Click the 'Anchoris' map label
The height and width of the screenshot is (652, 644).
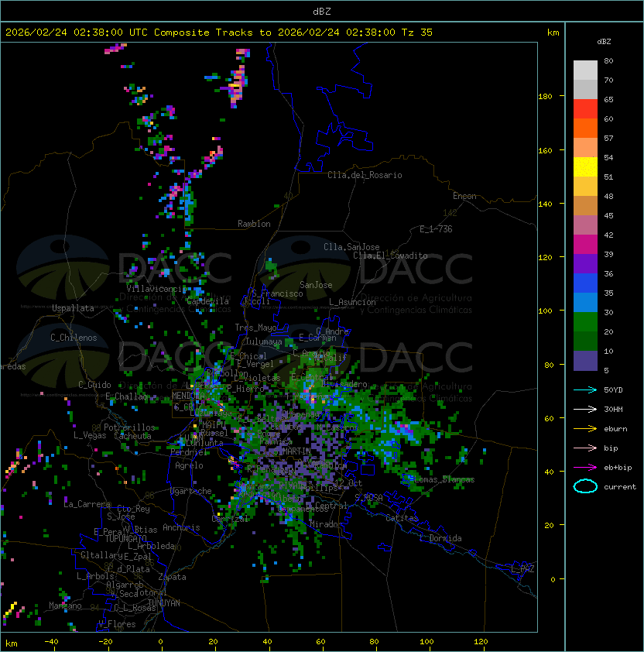[x=181, y=527]
